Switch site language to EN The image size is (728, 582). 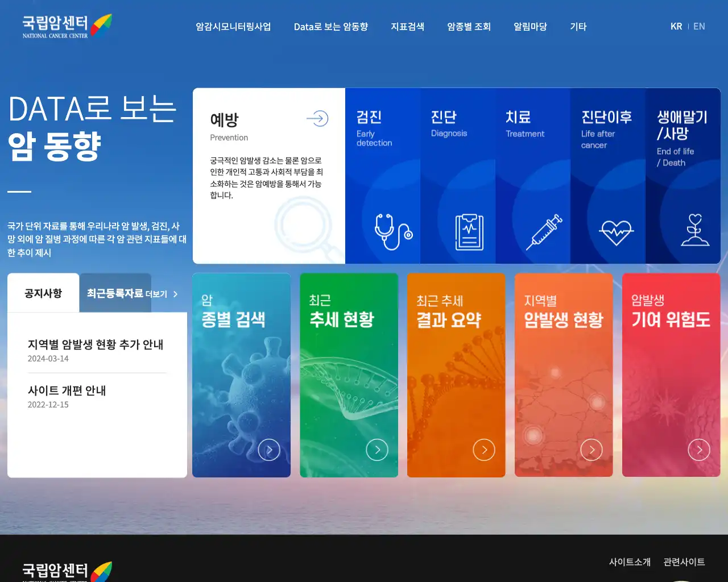pyautogui.click(x=699, y=26)
